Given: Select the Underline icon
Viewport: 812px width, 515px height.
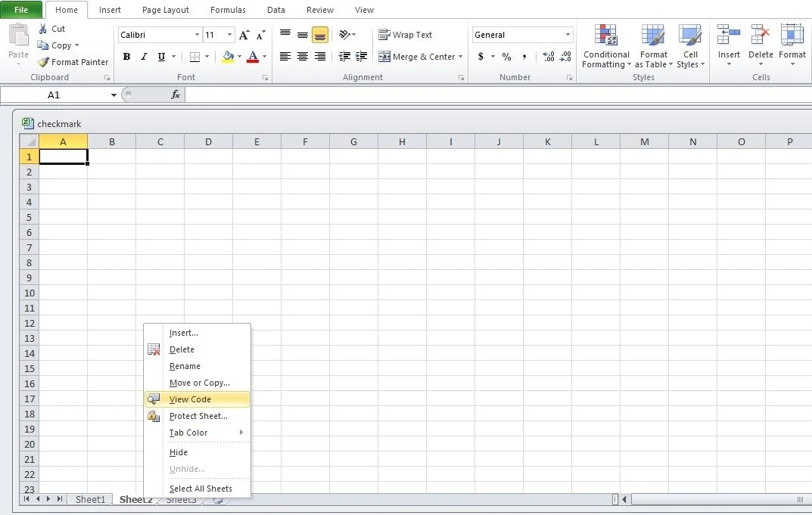Looking at the screenshot, I should coord(160,56).
